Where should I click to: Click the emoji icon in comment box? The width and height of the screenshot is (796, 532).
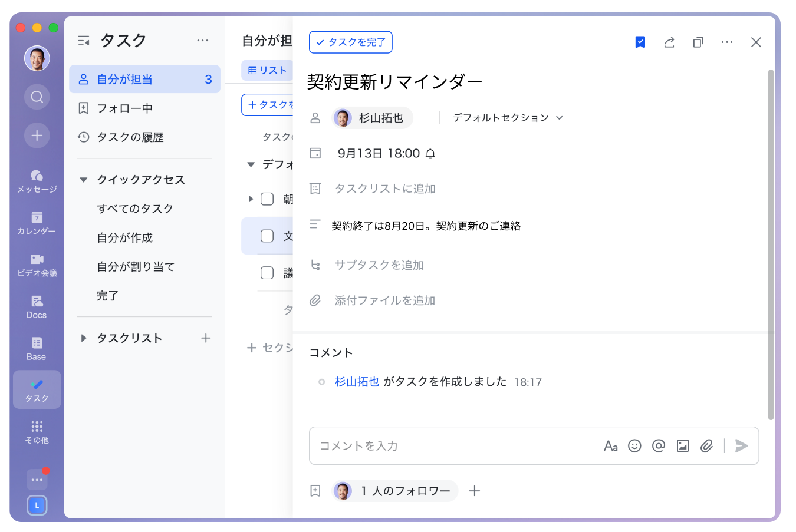(634, 446)
